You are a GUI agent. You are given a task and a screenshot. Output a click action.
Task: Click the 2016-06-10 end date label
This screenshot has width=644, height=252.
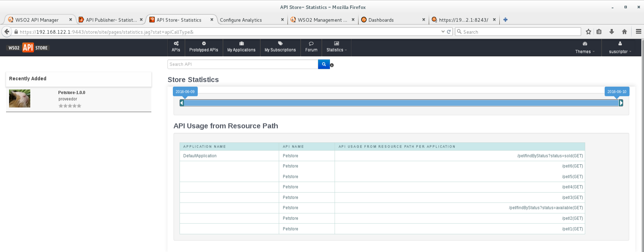click(617, 92)
